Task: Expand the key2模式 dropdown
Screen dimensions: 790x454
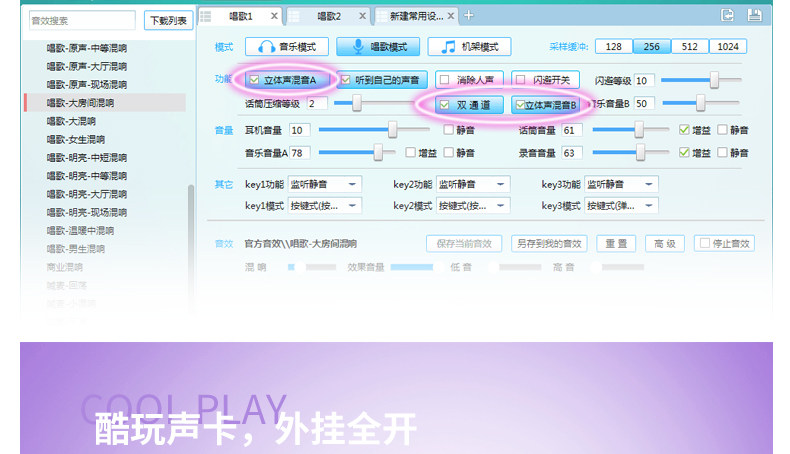Action: click(473, 206)
